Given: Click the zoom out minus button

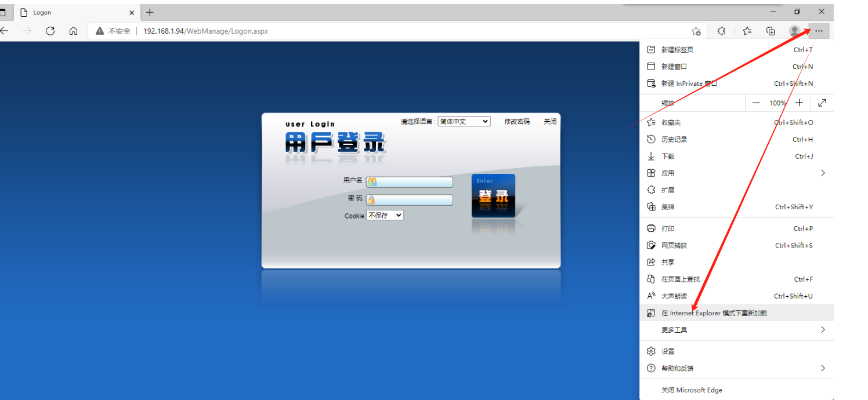Looking at the screenshot, I should [756, 103].
